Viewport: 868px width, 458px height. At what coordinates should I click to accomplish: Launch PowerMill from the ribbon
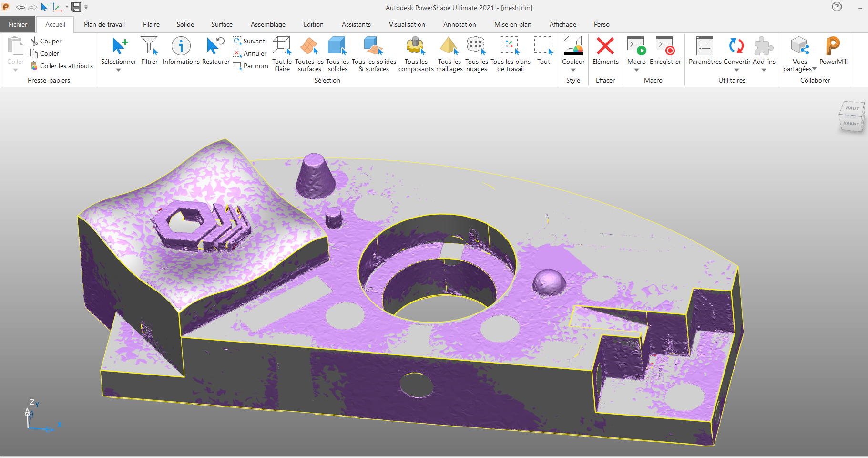pos(833,47)
